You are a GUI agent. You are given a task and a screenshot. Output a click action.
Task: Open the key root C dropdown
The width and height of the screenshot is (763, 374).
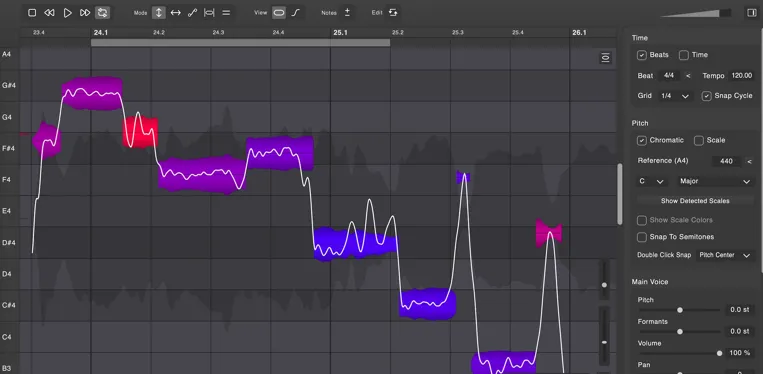click(x=652, y=181)
